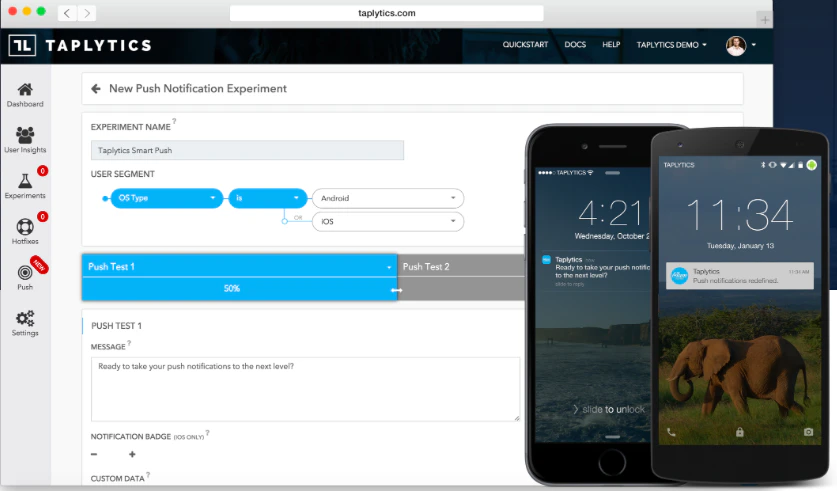837x491 pixels.
Task: Click the taplytics.com address bar
Action: pyautogui.click(x=386, y=13)
